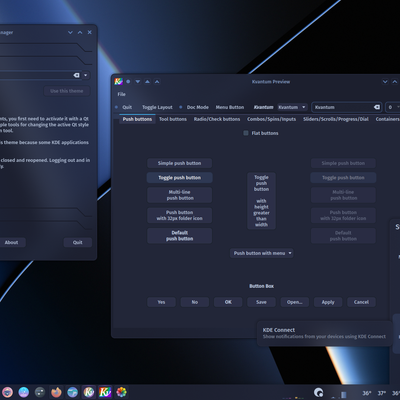The image size is (400, 400).
Task: Click the spin box showing 0 in the toolbar
Action: (x=393, y=107)
